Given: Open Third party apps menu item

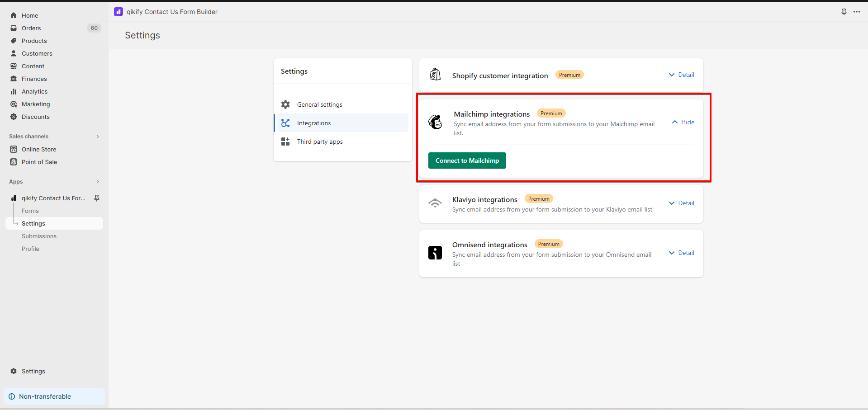Looking at the screenshot, I should pos(341,141).
